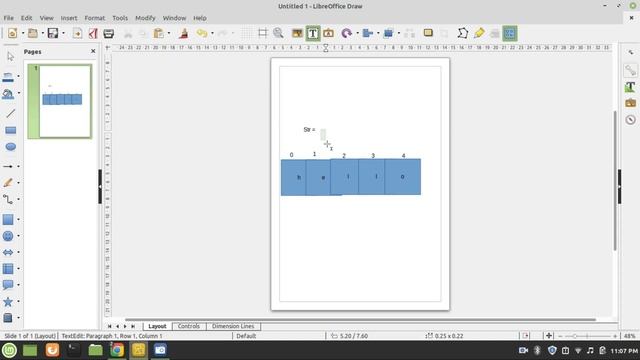Expand the Save options dropdown arrow
This screenshot has width=640, height=360.
click(63, 33)
